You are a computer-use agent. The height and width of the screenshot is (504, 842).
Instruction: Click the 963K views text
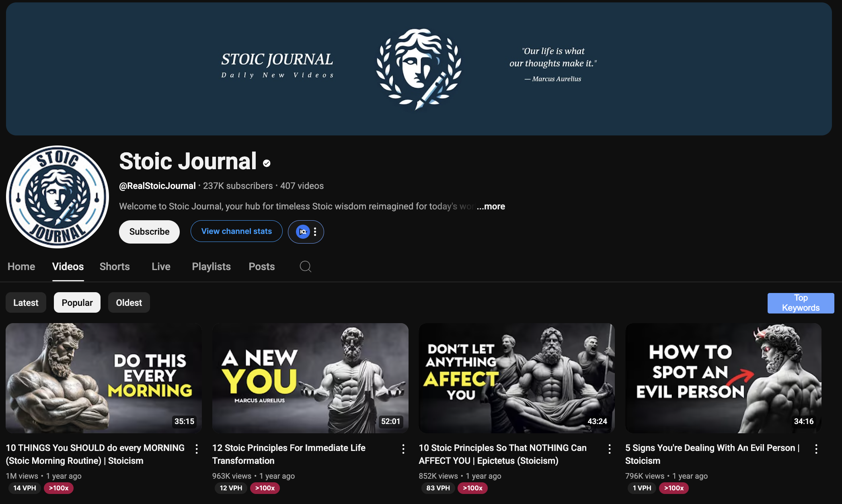tap(232, 476)
